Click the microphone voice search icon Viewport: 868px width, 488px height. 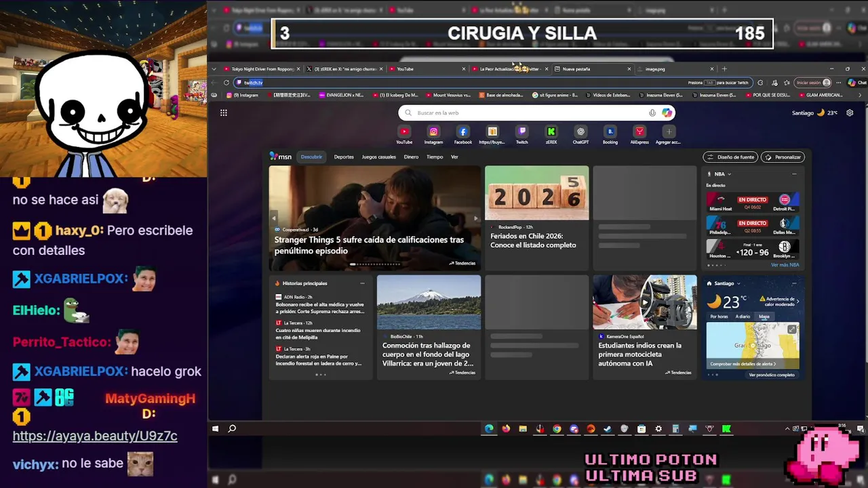click(652, 113)
